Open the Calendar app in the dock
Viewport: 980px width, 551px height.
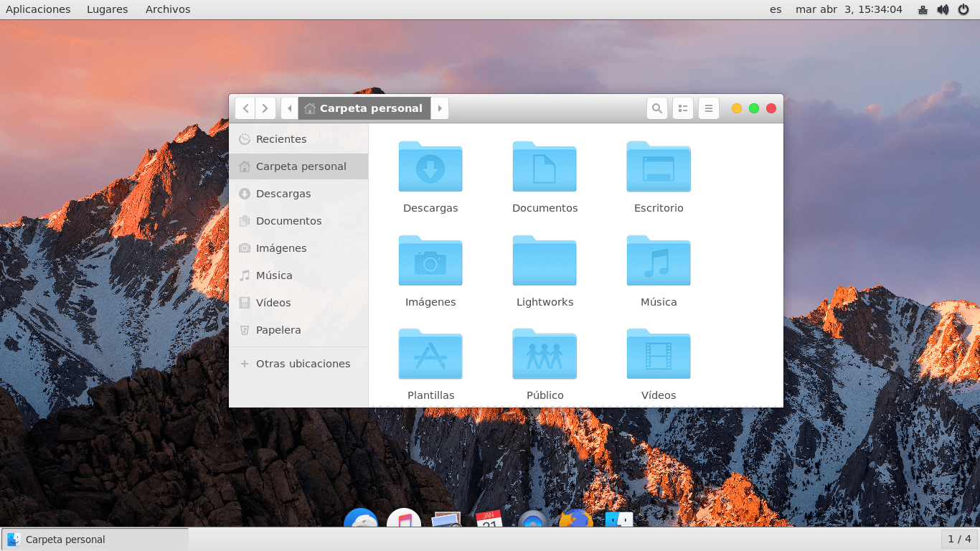tap(489, 520)
